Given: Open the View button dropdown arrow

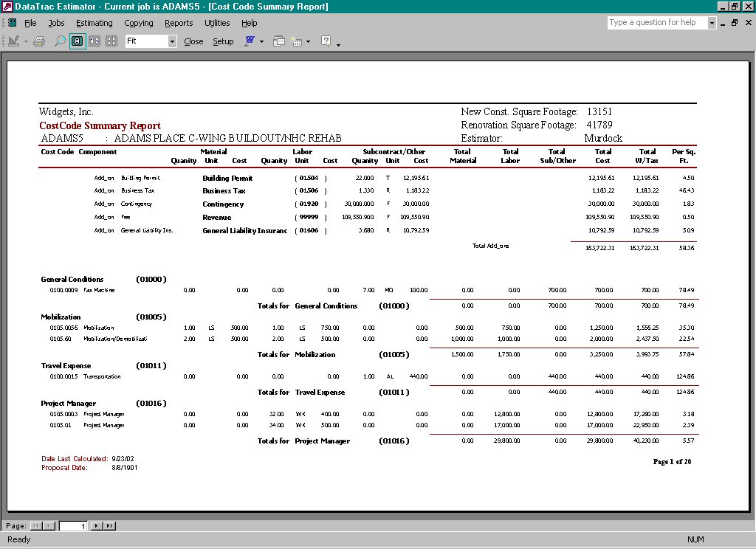Looking at the screenshot, I should [26, 42].
